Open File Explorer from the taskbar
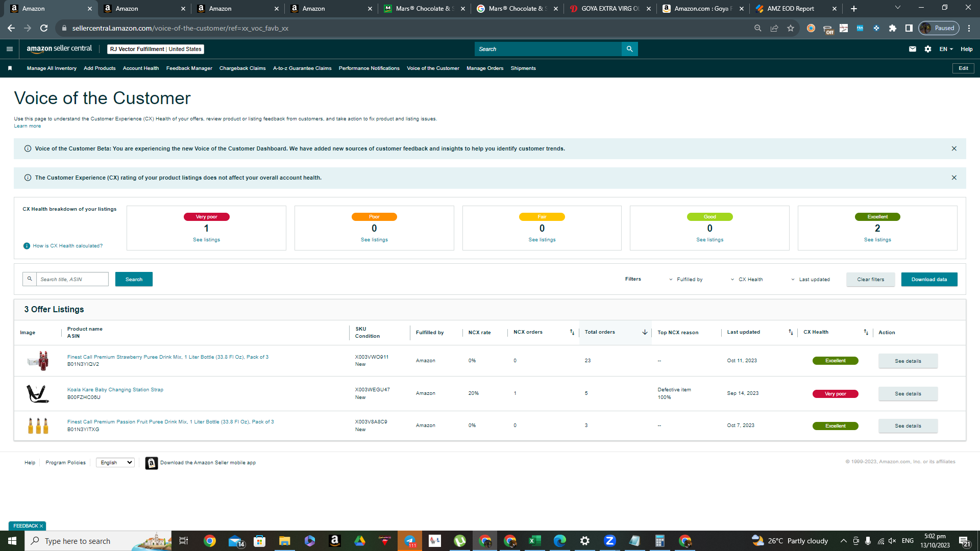Screen dimensions: 980x551 284,541
